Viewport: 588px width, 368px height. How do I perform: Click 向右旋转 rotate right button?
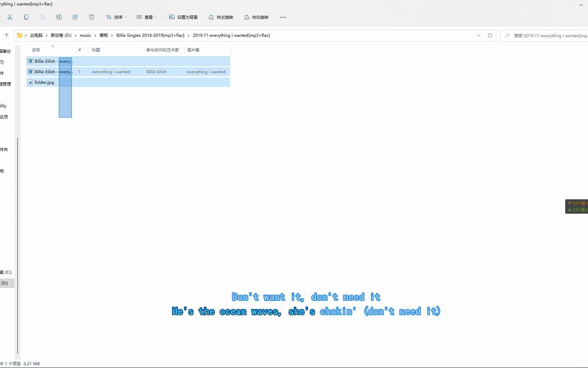[256, 17]
